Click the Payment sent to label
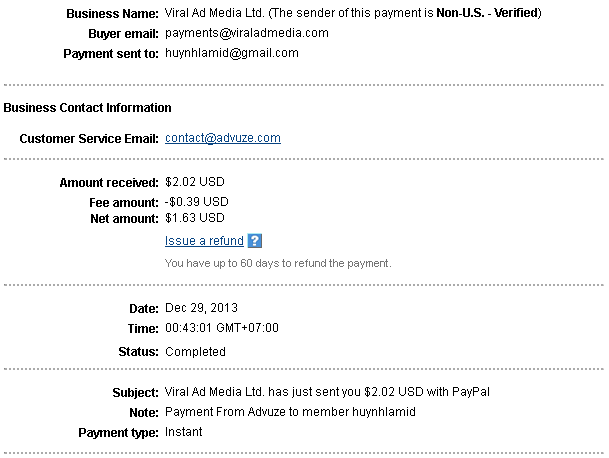Image resolution: width=609 pixels, height=458 pixels. [110, 52]
